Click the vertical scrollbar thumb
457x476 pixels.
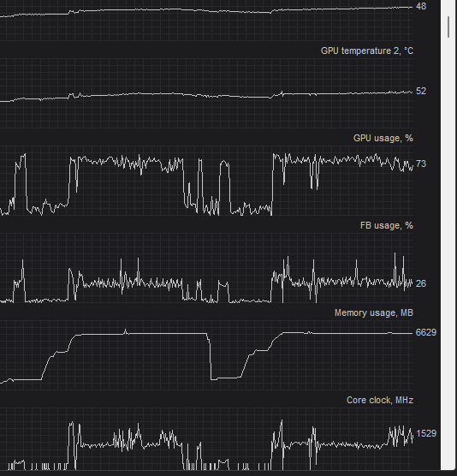click(448, 27)
